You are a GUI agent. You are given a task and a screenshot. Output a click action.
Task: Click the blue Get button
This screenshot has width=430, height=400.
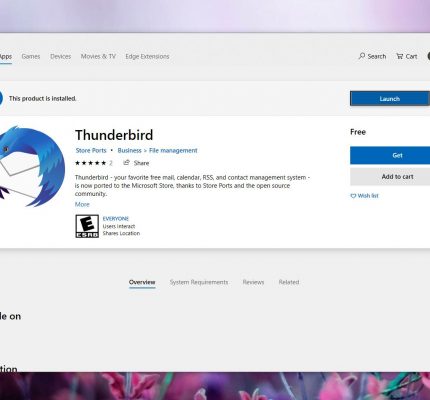[390, 155]
